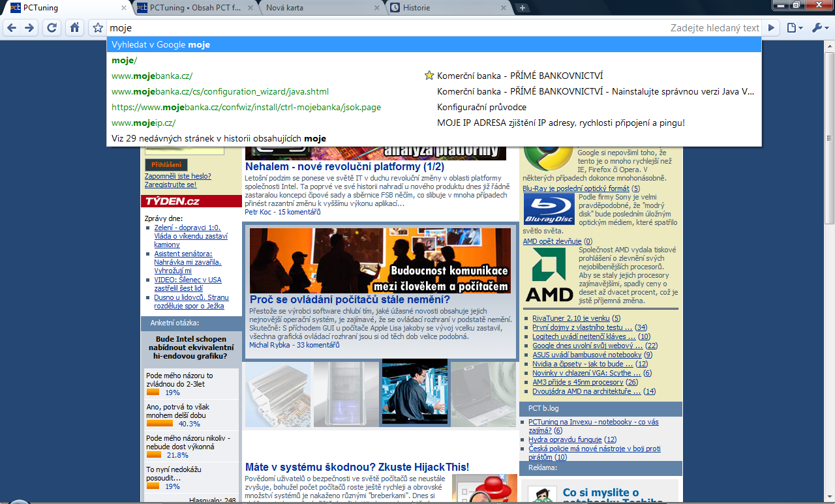The image size is (835, 504).
Task: Open 'Dvoujádra AMD na architektuře' link
Action: 586,391
